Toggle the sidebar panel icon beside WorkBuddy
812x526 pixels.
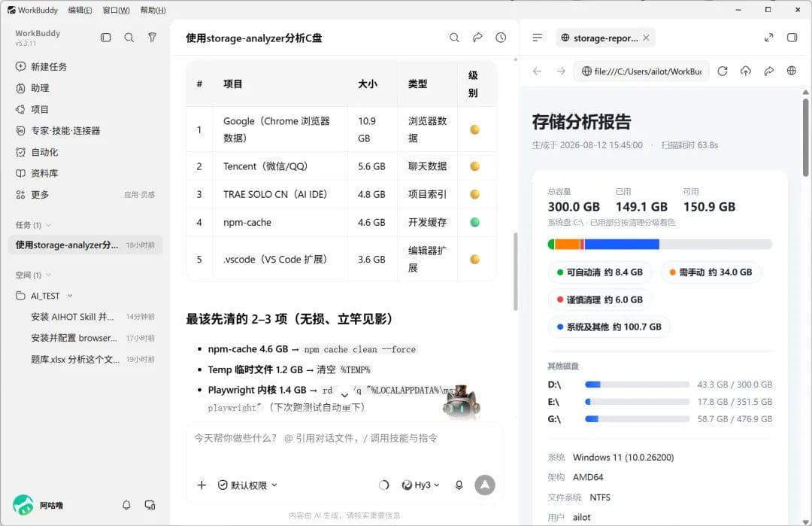click(x=106, y=38)
